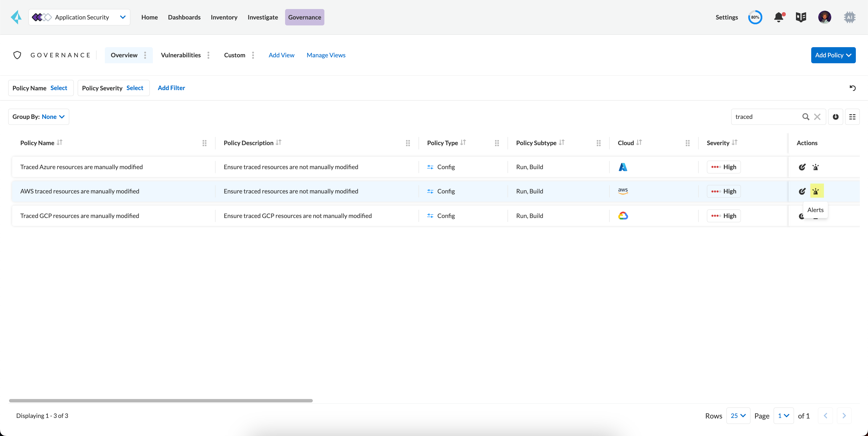Open the Add Policy dropdown
This screenshot has height=436, width=868.
pos(833,55)
